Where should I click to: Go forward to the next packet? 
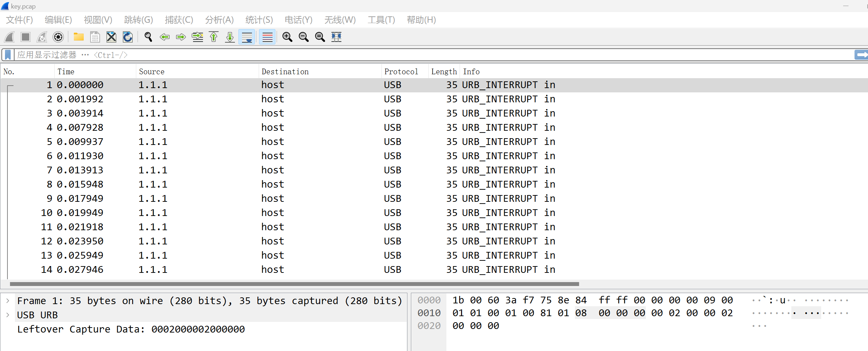click(181, 37)
